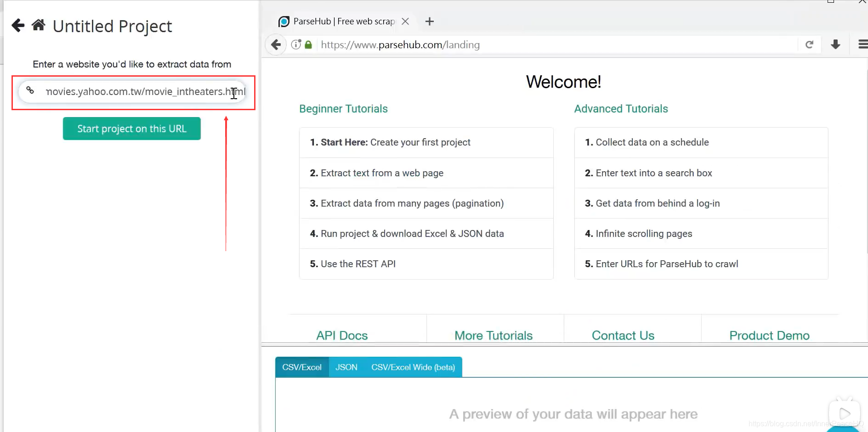Open the hamburger menu icon

pyautogui.click(x=863, y=45)
